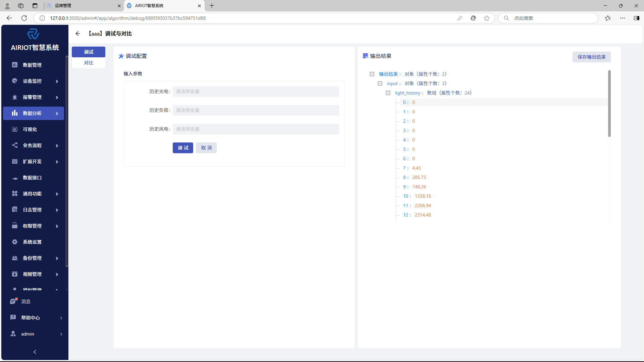The image size is (644, 362).
Task: Click the output results vertical scrollbar
Action: coord(609,104)
